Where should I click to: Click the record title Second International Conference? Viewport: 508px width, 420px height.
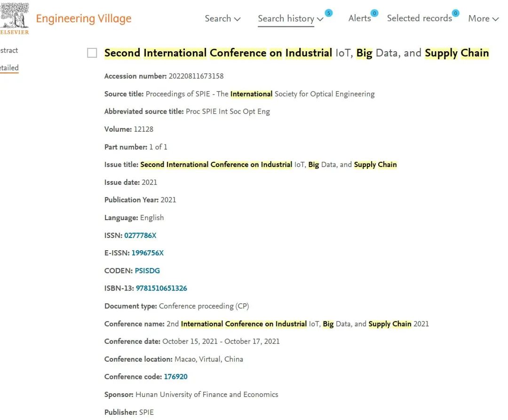click(x=296, y=53)
